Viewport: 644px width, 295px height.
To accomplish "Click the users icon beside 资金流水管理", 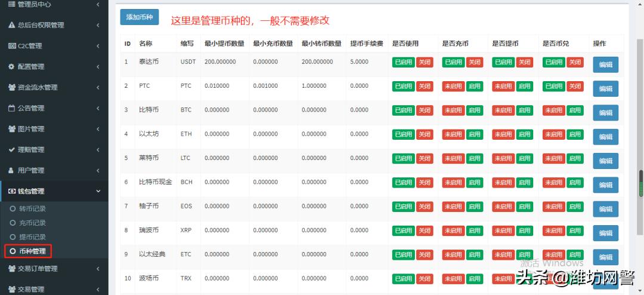I will coord(12,87).
